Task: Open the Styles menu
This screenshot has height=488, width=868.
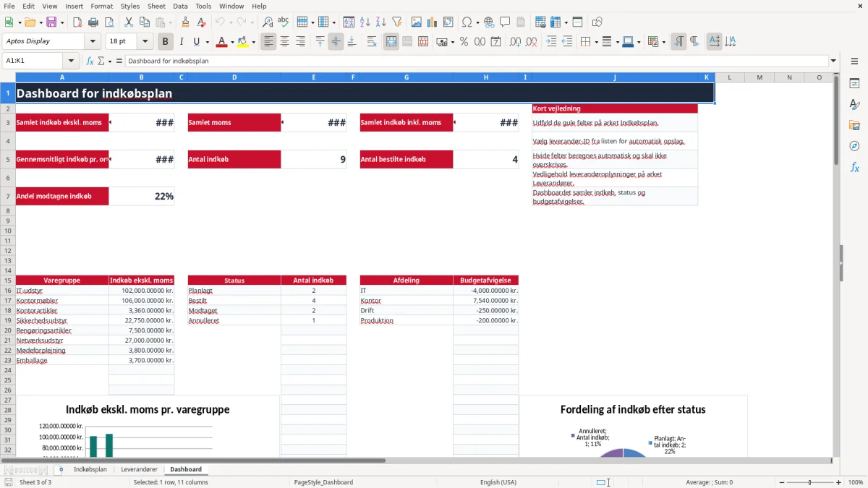Action: [130, 6]
